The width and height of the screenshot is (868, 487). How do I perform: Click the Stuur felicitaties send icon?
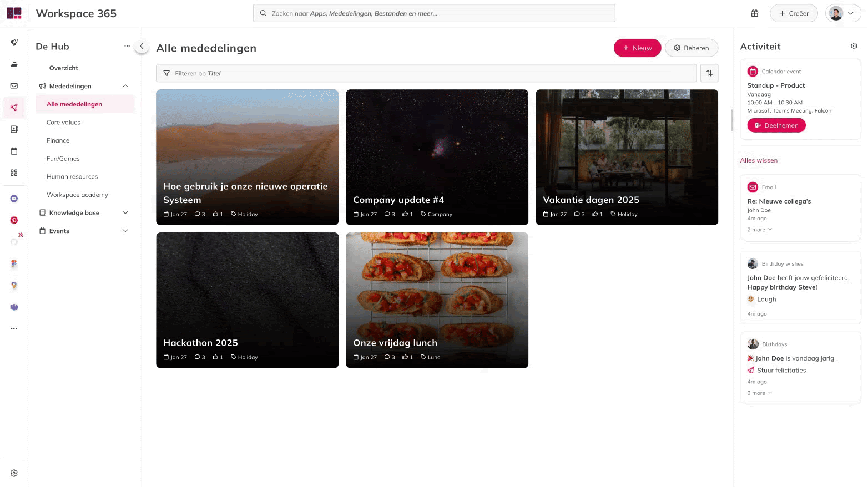coord(750,370)
